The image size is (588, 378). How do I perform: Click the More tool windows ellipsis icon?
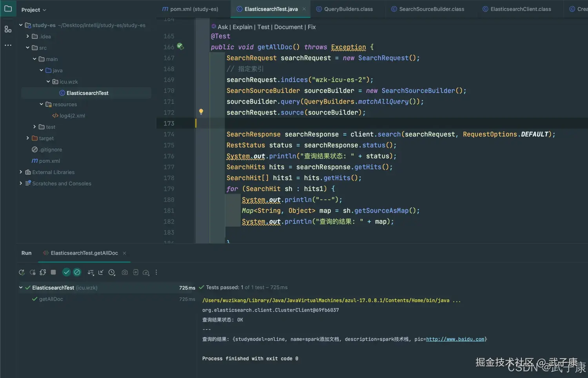coord(8,45)
